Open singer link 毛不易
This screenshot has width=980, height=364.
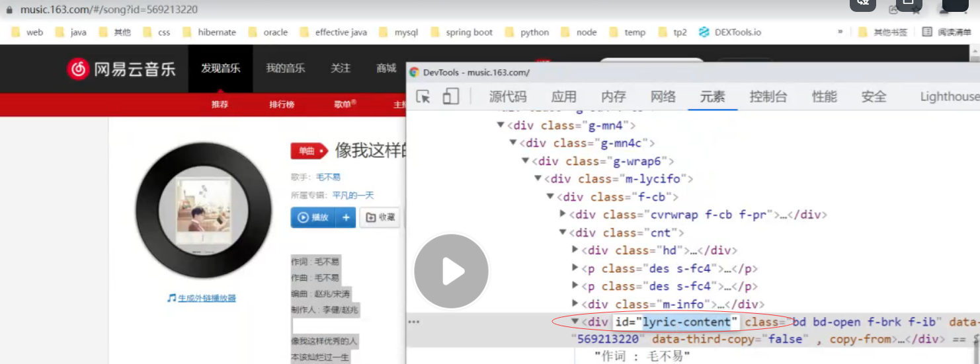(x=328, y=177)
